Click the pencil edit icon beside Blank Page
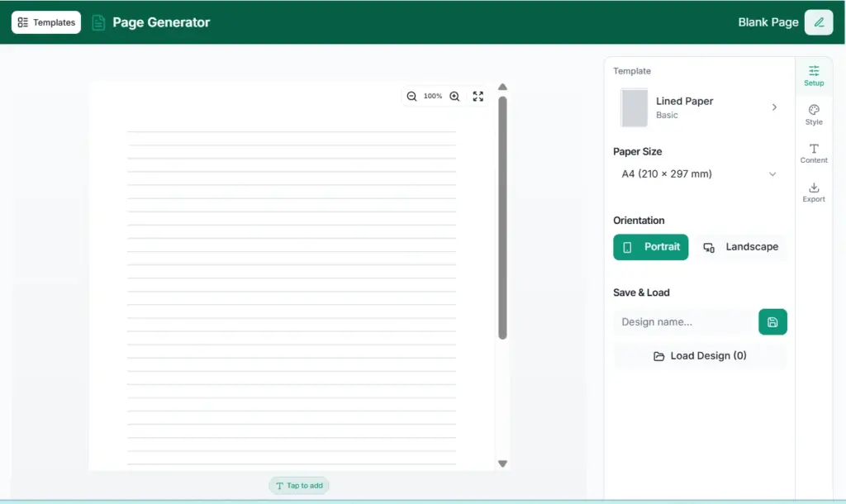Viewport: 846px width, 504px height. [x=819, y=22]
